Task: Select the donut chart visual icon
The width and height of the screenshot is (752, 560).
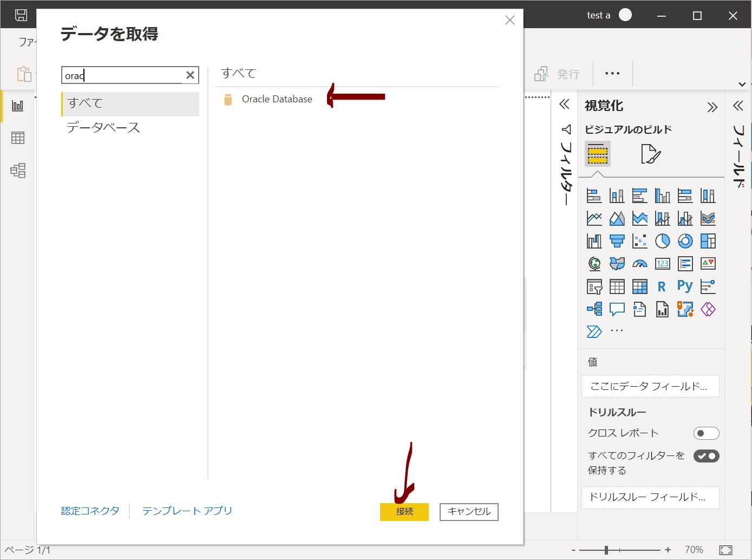Action: (685, 241)
